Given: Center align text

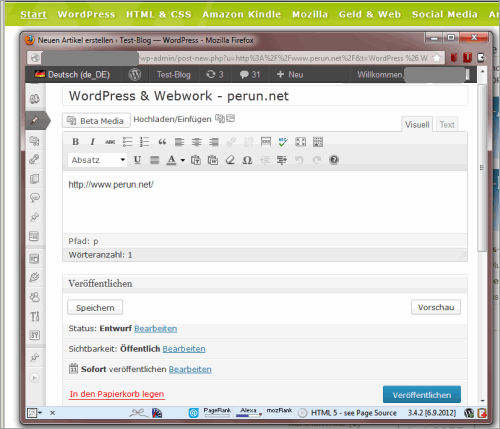Looking at the screenshot, I should click(197, 142).
